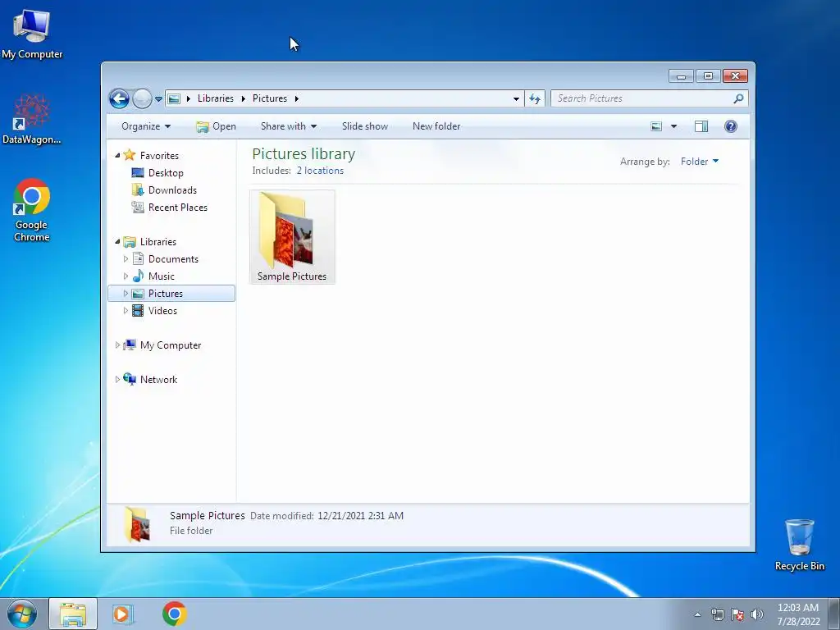Click the network tray icon
Screen dimensions: 840x630
pyautogui.click(x=717, y=614)
